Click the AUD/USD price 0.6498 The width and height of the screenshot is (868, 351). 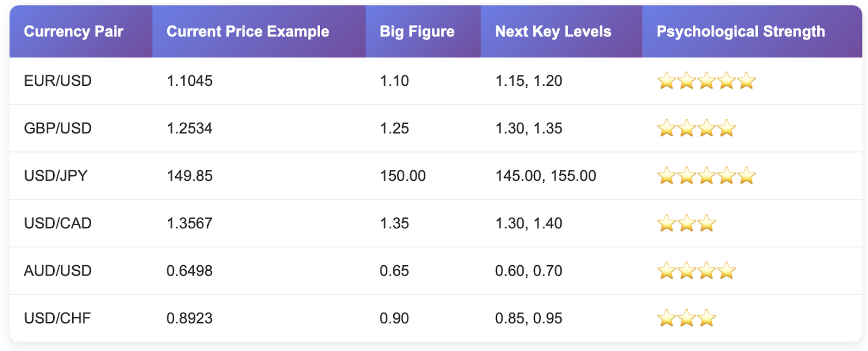pyautogui.click(x=190, y=271)
